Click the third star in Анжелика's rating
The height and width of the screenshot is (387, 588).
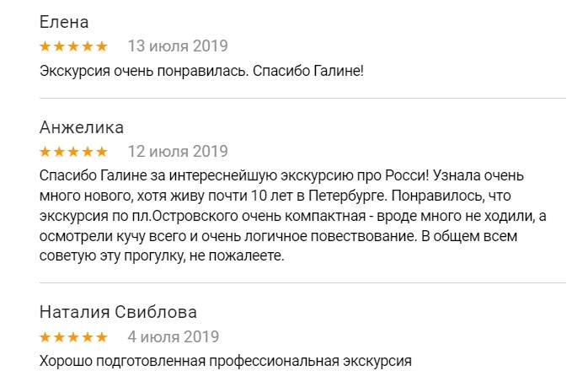point(73,152)
